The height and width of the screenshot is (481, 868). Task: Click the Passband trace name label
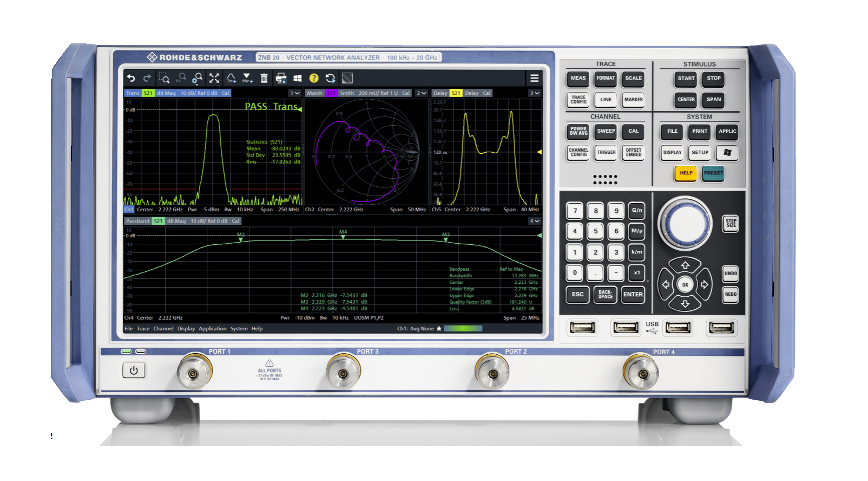(137, 221)
